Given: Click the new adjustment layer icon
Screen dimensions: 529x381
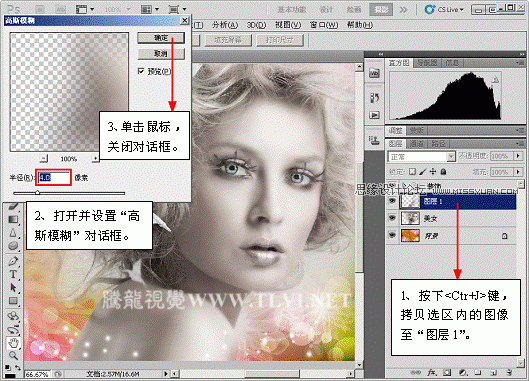Looking at the screenshot, I should point(463,372).
